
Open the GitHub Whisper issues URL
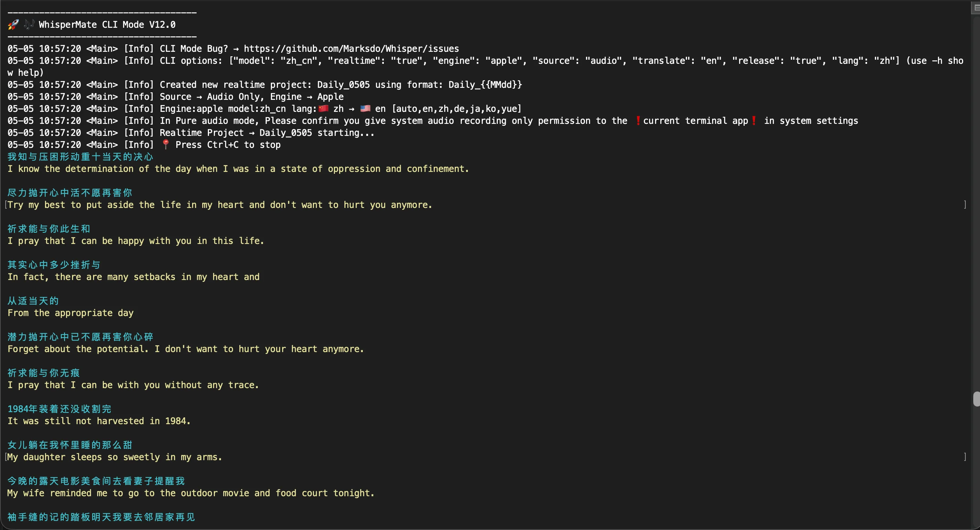(351, 49)
